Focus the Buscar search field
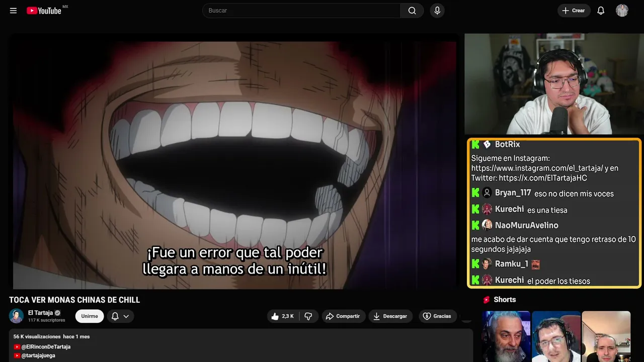Screen dimensions: 644x362 [x=302, y=11]
